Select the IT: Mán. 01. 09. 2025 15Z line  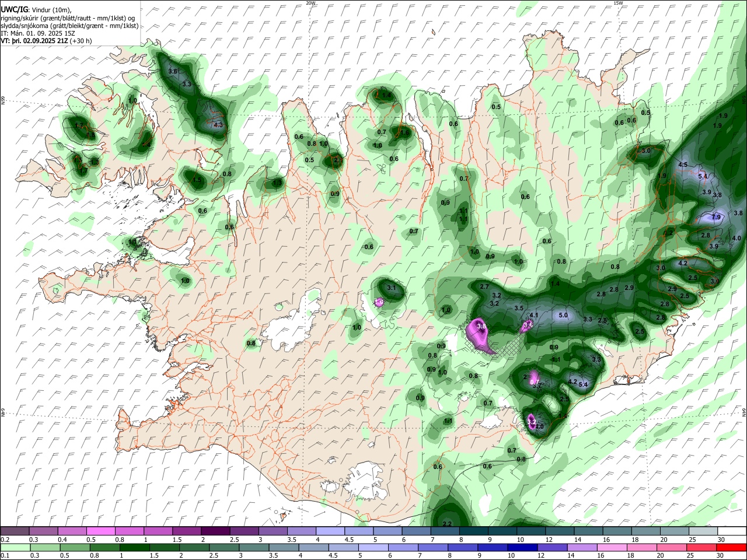tap(38, 33)
